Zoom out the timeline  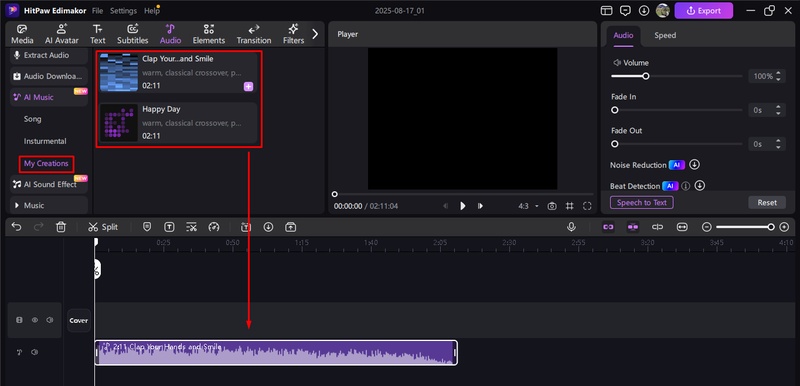[x=707, y=227]
